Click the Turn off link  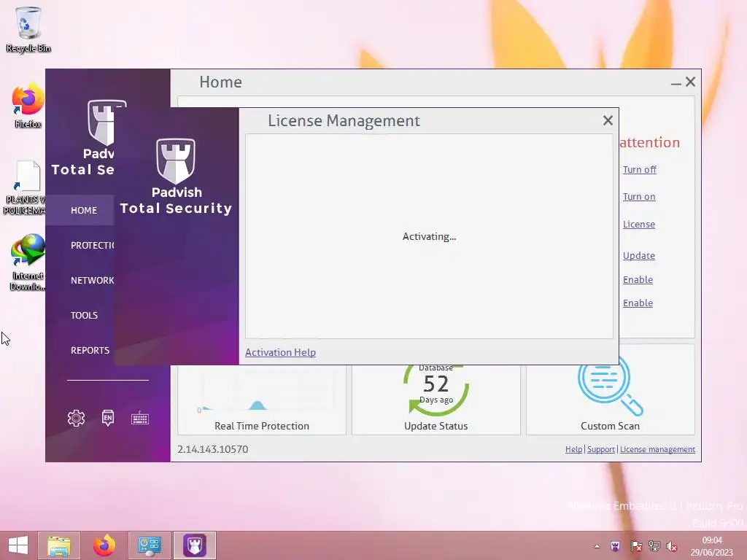coord(639,169)
